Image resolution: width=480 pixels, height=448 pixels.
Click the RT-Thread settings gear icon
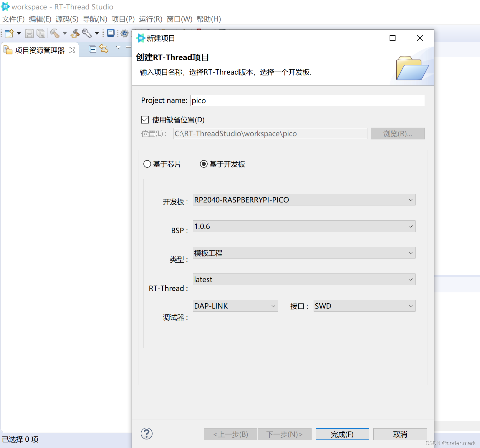[125, 33]
